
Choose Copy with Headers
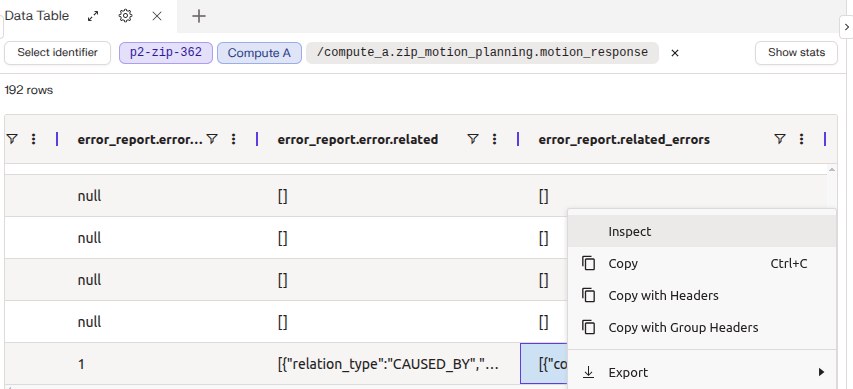pos(702,295)
